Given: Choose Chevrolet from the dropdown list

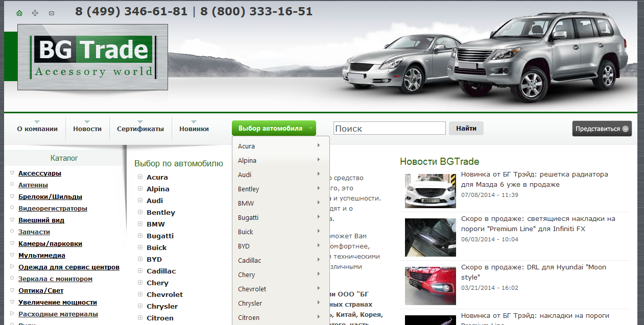Looking at the screenshot, I should 252,289.
